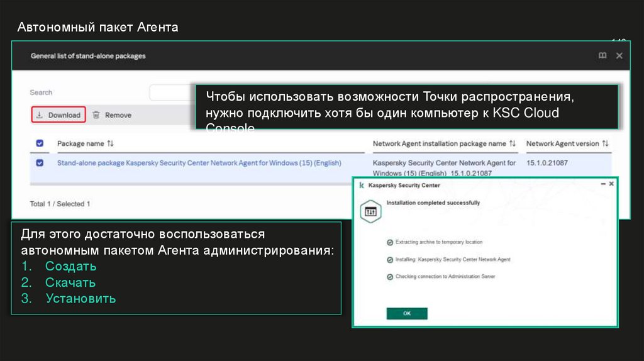
Task: Click the 'Total 1 / Selected 1' text
Action: click(60, 204)
